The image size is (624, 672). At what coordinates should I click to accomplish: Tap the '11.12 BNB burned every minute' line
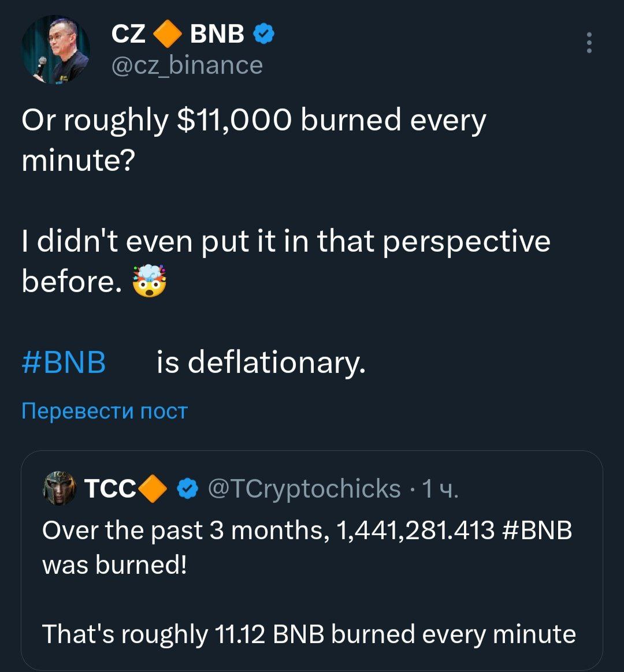pyautogui.click(x=309, y=634)
